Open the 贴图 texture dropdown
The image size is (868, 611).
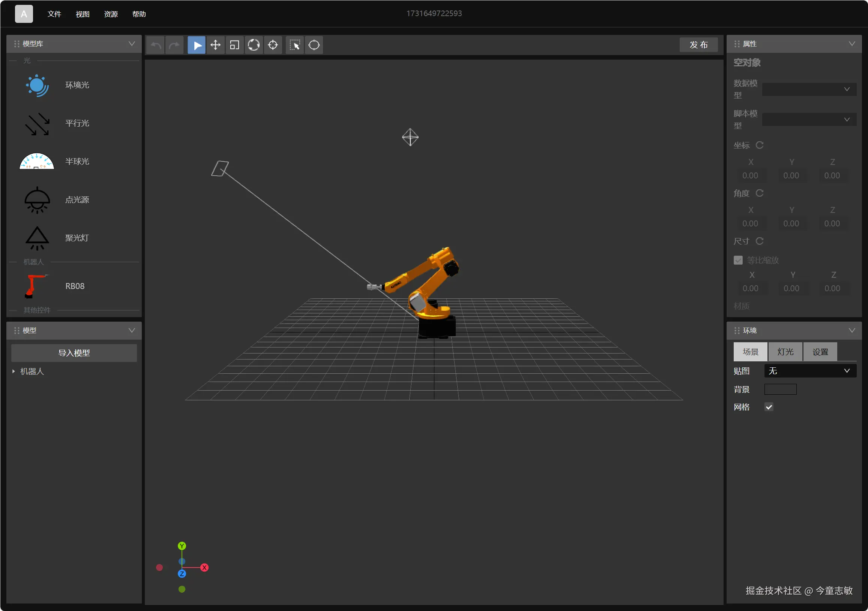[x=810, y=371]
